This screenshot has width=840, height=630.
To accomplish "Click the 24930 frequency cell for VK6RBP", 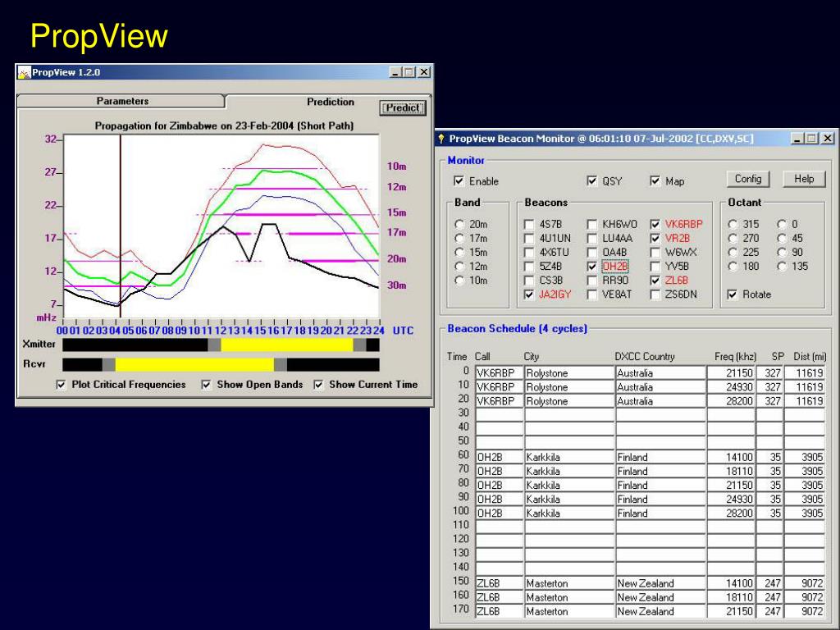I will [731, 387].
